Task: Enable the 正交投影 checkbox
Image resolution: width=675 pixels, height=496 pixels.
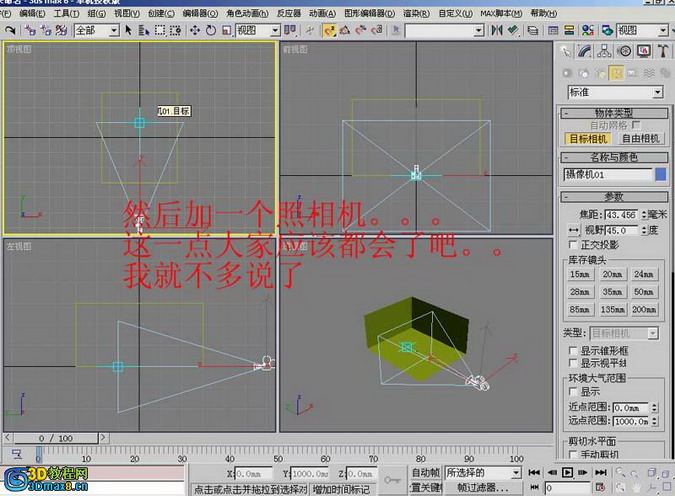Action: point(573,245)
